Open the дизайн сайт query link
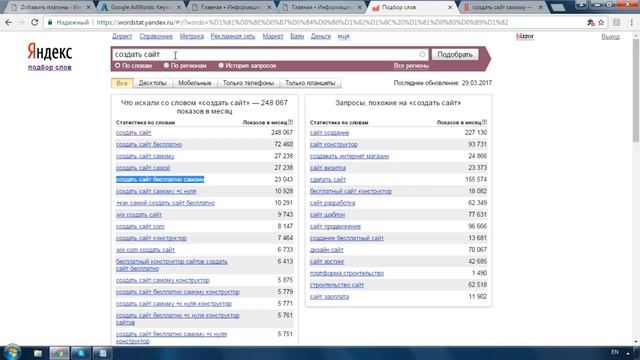Image resolution: width=640 pixels, height=360 pixels. [x=327, y=250]
